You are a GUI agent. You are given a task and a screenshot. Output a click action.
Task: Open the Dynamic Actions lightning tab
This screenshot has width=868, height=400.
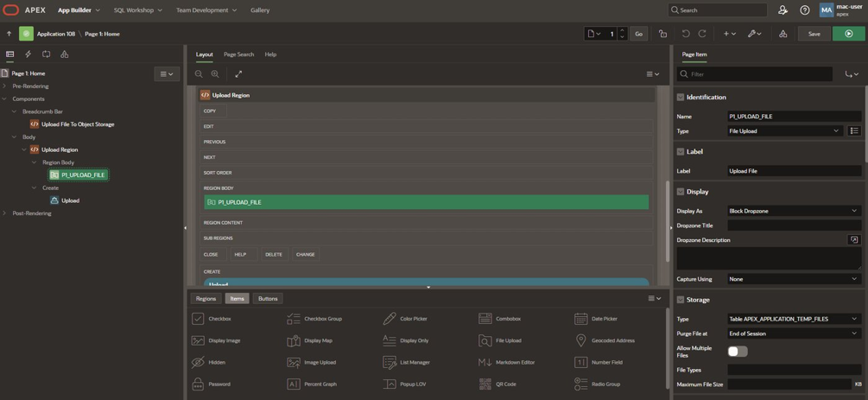(29, 54)
